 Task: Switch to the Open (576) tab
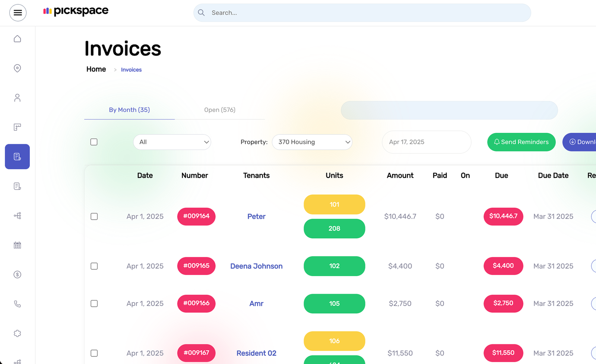coord(220,110)
